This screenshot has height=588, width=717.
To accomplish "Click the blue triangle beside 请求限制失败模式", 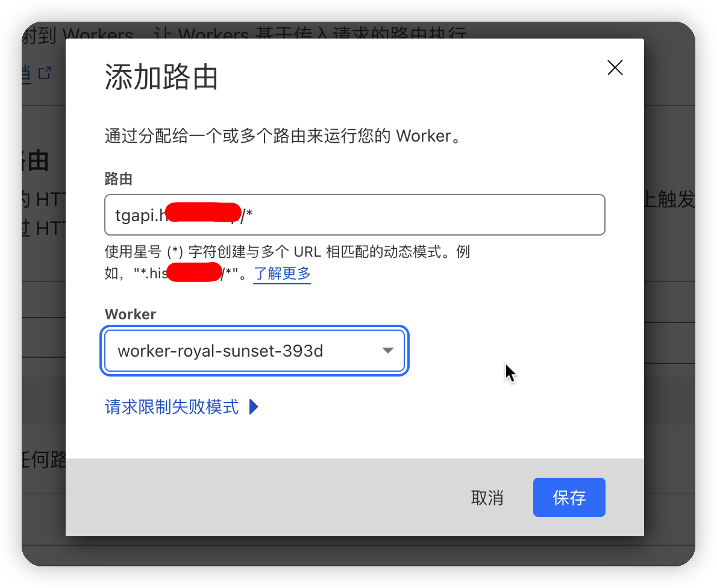I will 254,407.
